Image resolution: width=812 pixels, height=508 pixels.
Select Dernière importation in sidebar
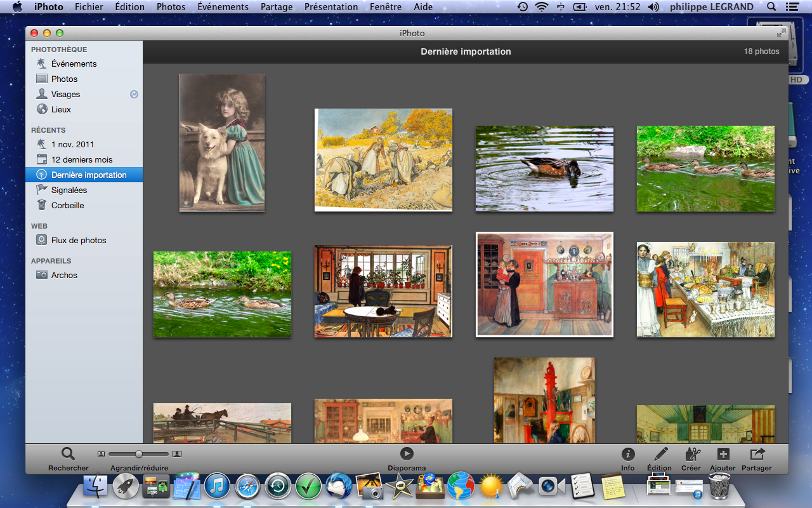point(84,175)
